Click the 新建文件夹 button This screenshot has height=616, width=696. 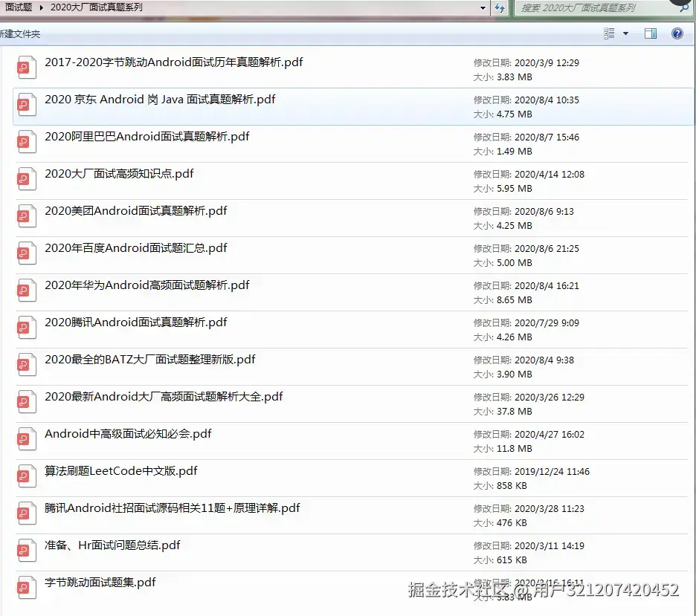[20, 33]
